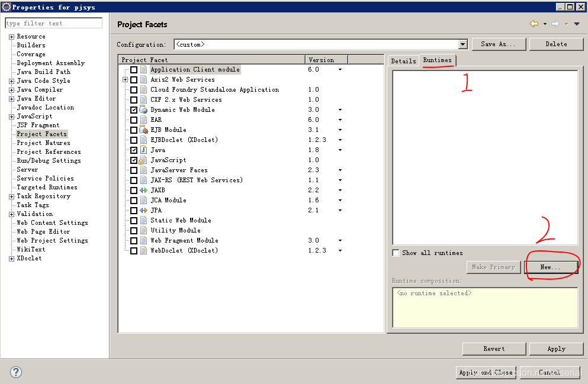This screenshot has width=588, height=384.
Task: Open the Configuration combo box dropdown
Action: [463, 44]
